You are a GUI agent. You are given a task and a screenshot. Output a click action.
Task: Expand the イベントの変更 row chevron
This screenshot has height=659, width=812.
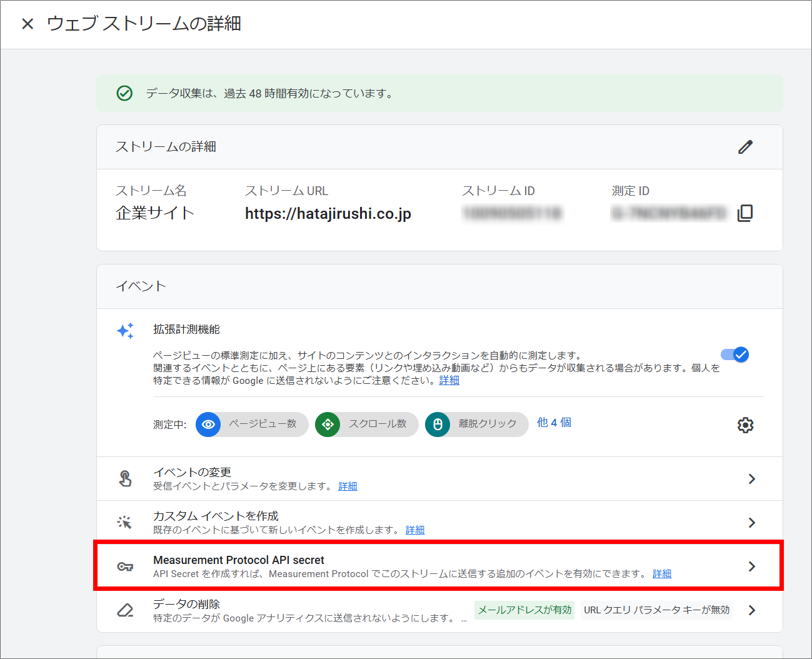pyautogui.click(x=751, y=479)
